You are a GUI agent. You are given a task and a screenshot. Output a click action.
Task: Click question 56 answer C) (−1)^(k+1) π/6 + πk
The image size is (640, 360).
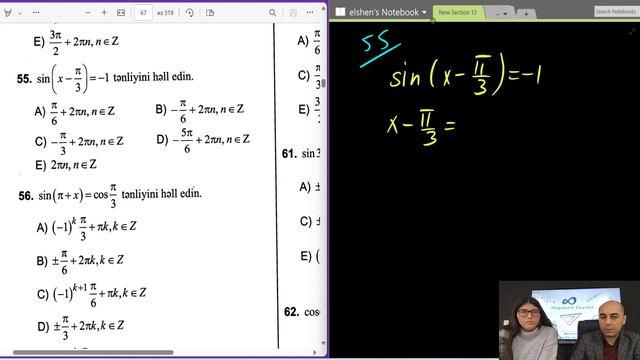[x=91, y=294]
